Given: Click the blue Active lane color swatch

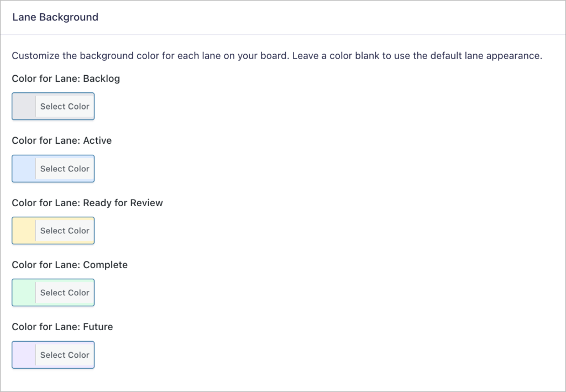Looking at the screenshot, I should point(24,169).
